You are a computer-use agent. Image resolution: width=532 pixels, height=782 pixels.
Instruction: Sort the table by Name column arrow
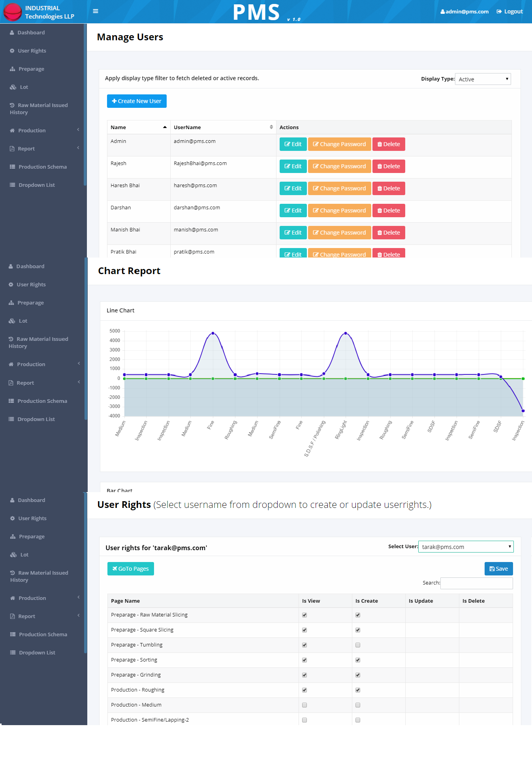165,127
